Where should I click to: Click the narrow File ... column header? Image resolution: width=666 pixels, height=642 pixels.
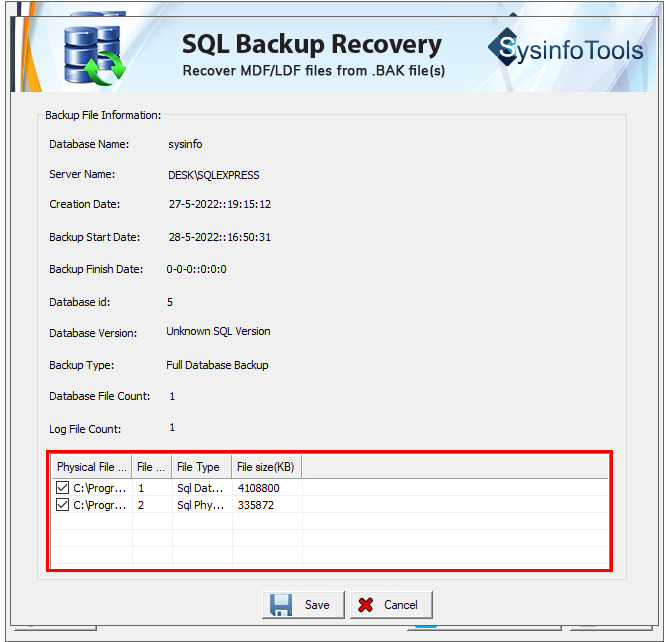coord(152,467)
